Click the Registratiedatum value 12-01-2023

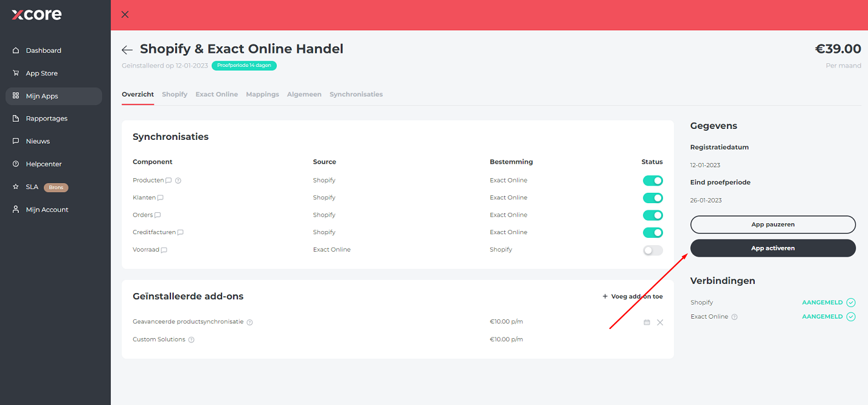click(706, 165)
